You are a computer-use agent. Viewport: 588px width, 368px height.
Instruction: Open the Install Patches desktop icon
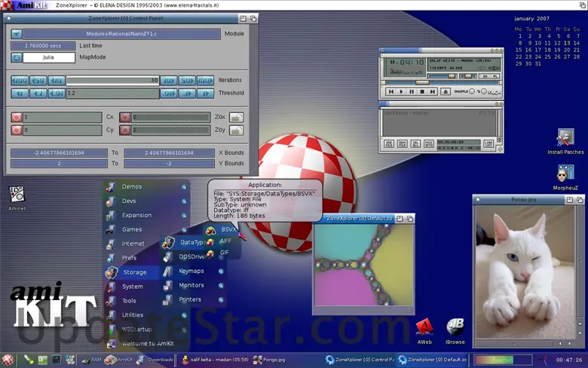(565, 142)
